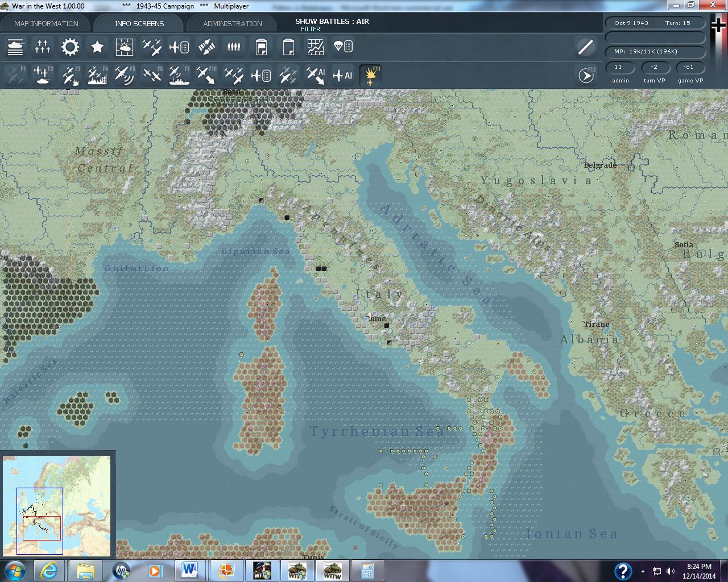Viewport: 728px width, 582px height.
Task: Select the F1 air mode icon
Action: point(15,75)
